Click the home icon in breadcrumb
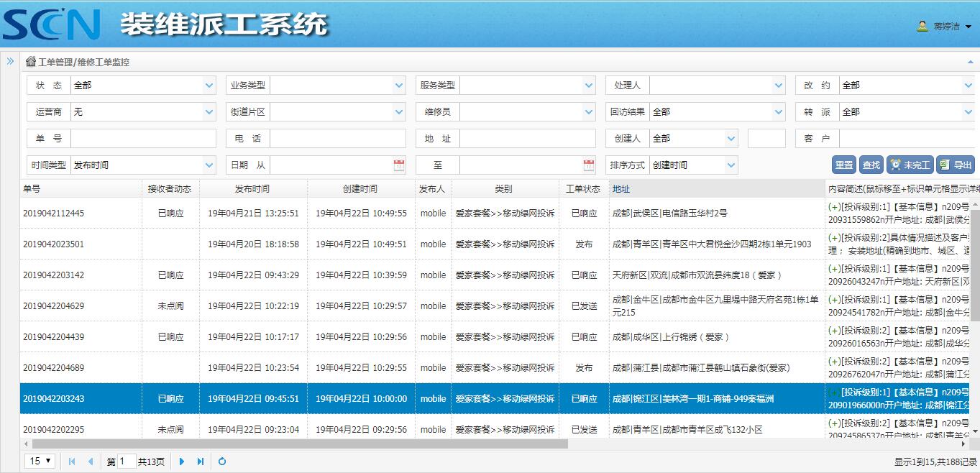 [30, 62]
